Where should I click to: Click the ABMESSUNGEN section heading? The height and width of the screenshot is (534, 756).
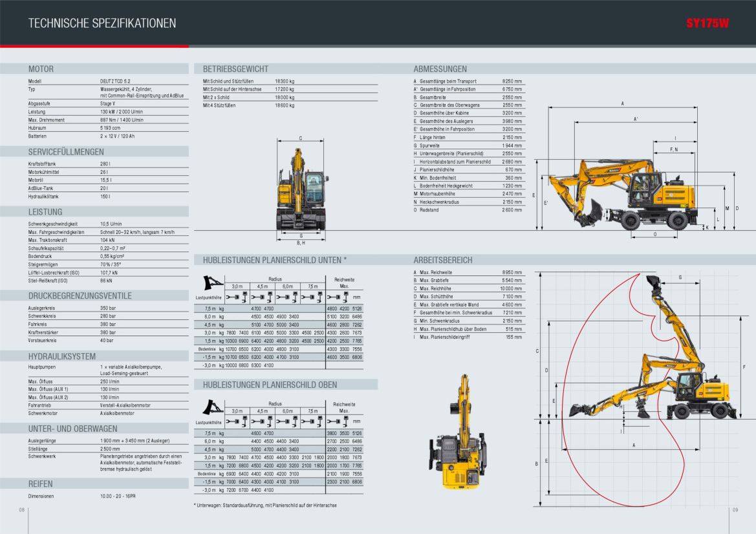[440, 69]
